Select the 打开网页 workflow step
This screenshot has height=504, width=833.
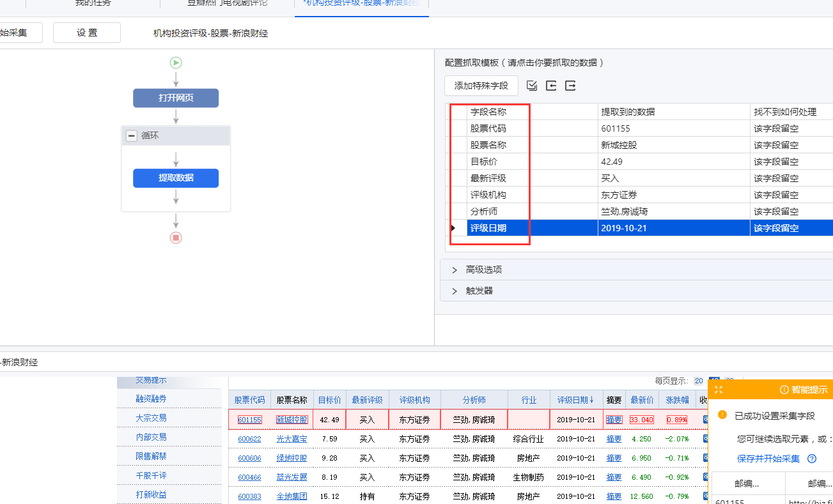pyautogui.click(x=176, y=98)
